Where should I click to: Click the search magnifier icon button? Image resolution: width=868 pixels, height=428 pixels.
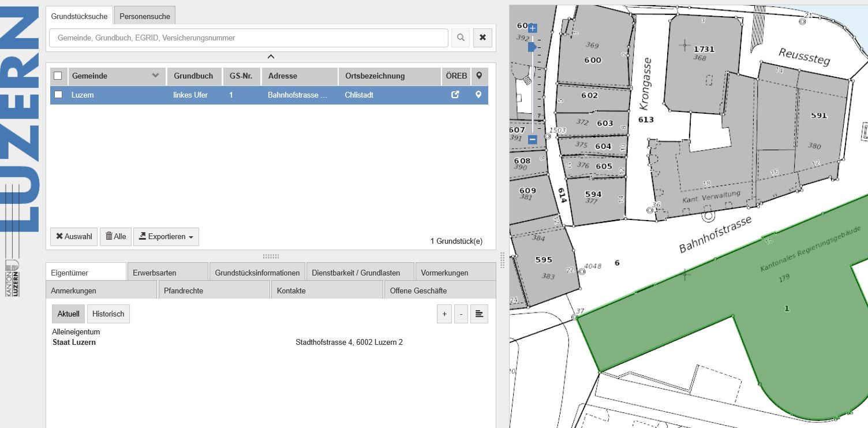point(461,38)
